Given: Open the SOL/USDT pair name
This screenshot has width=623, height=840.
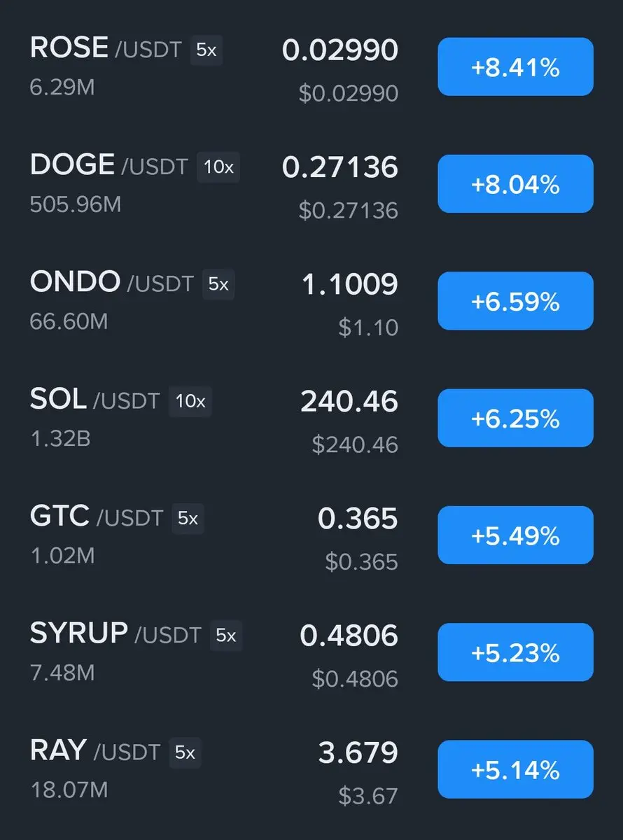Looking at the screenshot, I should pyautogui.click(x=95, y=400).
